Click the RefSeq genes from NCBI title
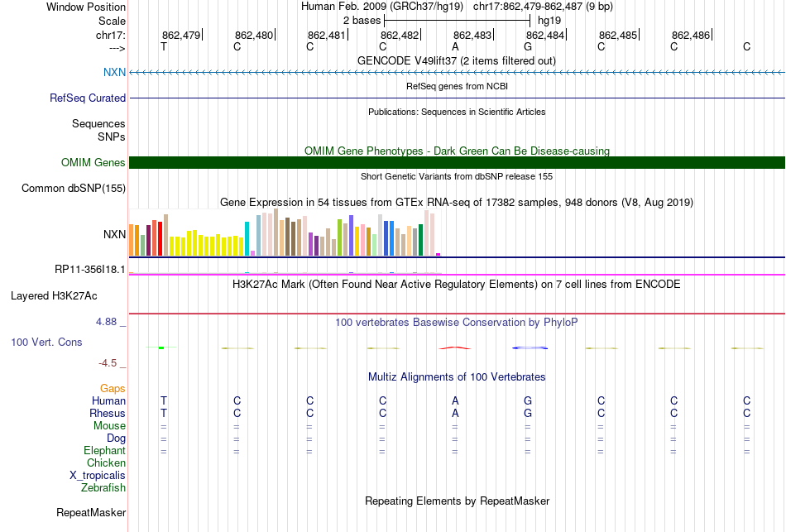The image size is (786, 532). pos(457,86)
